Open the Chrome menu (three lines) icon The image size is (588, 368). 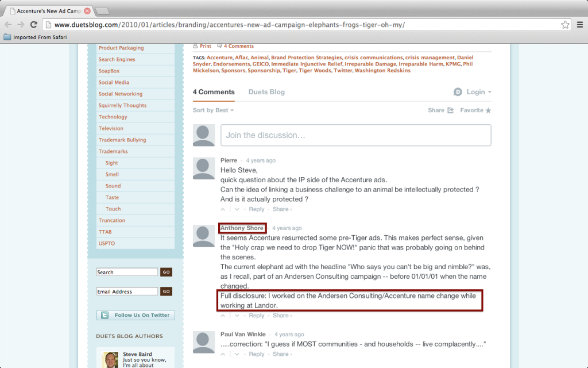580,25
